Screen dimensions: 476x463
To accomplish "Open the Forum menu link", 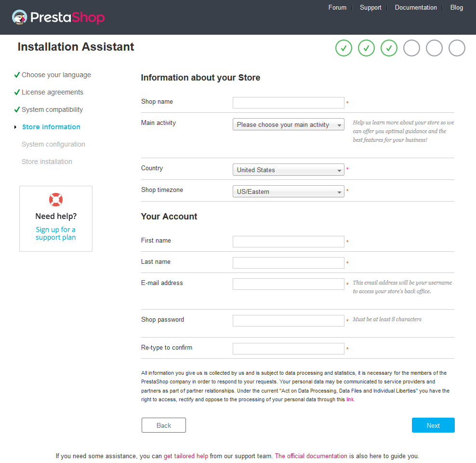I will click(x=337, y=7).
